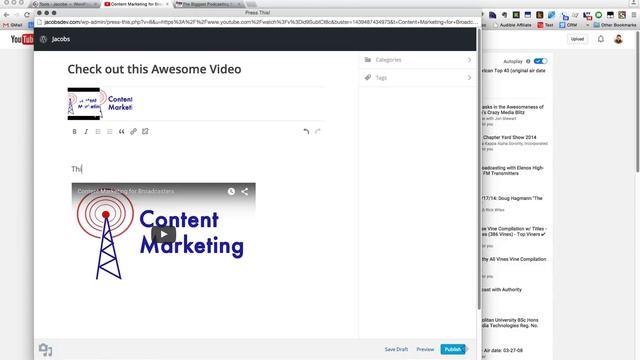The image size is (640, 360).
Task: Insert a bulleted list
Action: (98, 131)
